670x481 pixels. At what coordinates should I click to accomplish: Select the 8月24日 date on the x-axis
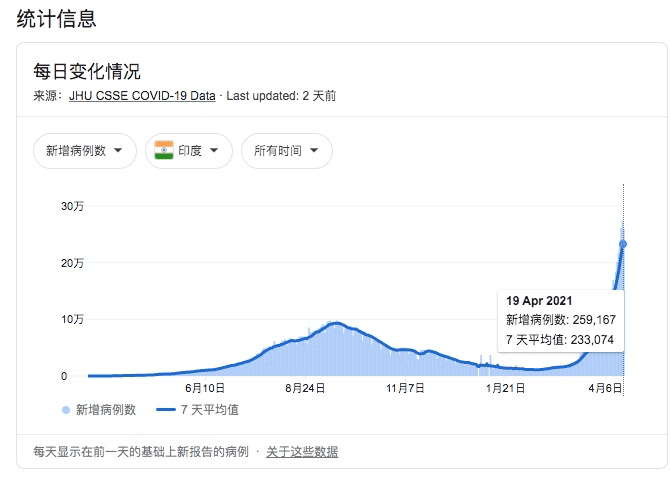coord(305,388)
